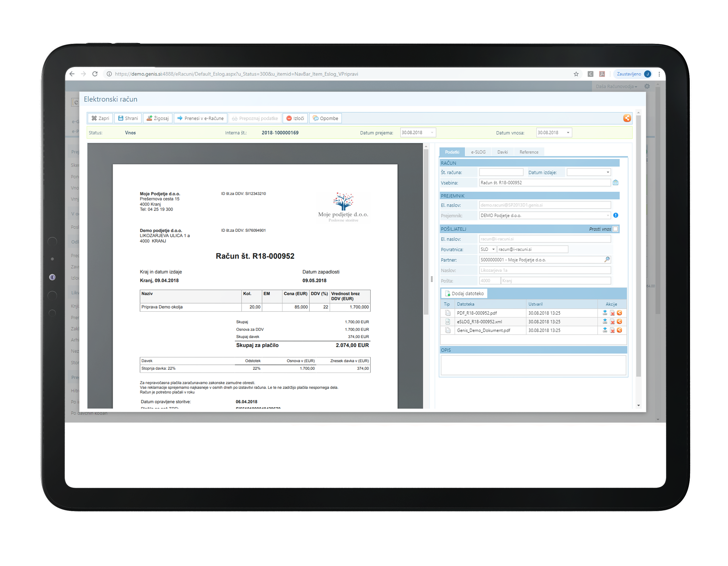Click the Ustvaril column header
The width and height of the screenshot is (728, 566).
[562, 304]
